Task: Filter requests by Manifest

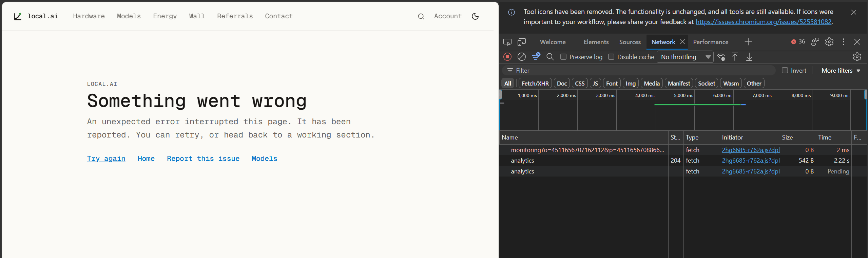Action: 679,84
